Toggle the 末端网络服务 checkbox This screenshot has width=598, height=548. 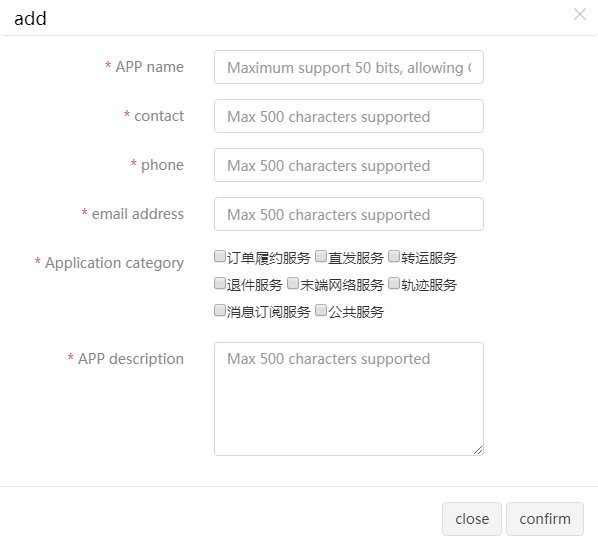(293, 283)
